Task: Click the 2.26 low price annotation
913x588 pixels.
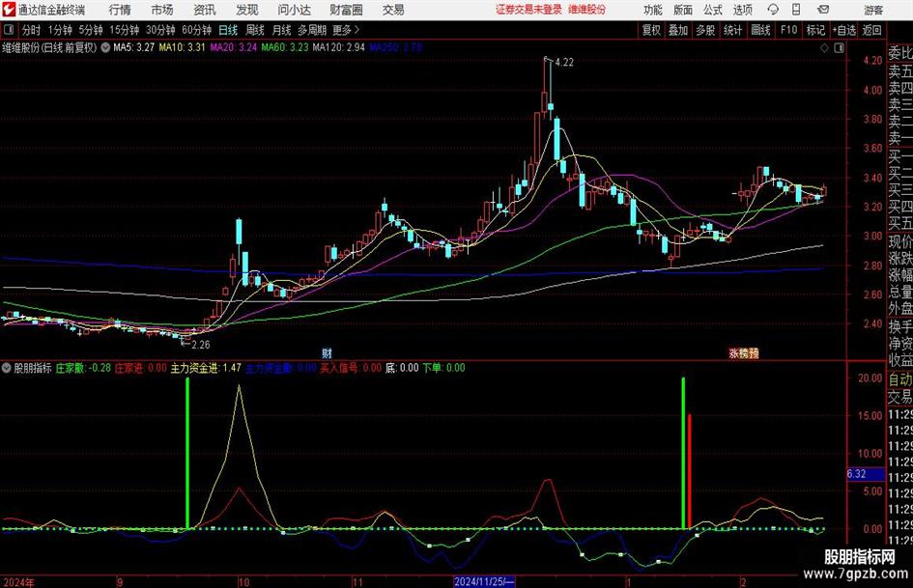Action: coord(200,345)
